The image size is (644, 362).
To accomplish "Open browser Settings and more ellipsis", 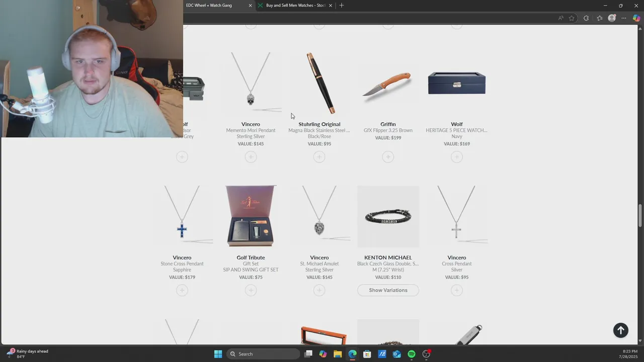I will (624, 18).
